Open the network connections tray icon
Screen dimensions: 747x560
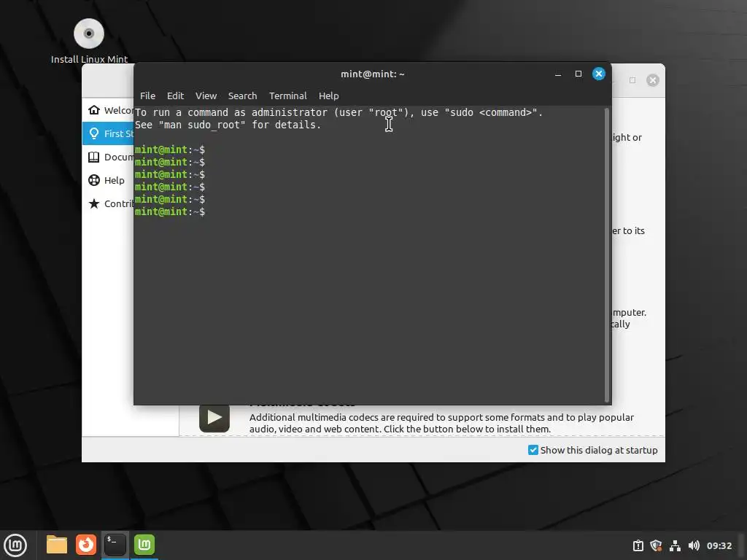pyautogui.click(x=675, y=545)
